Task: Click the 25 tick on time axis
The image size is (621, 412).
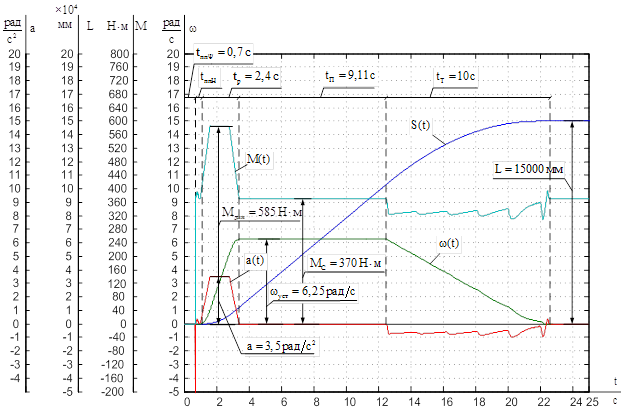Action: (590, 399)
